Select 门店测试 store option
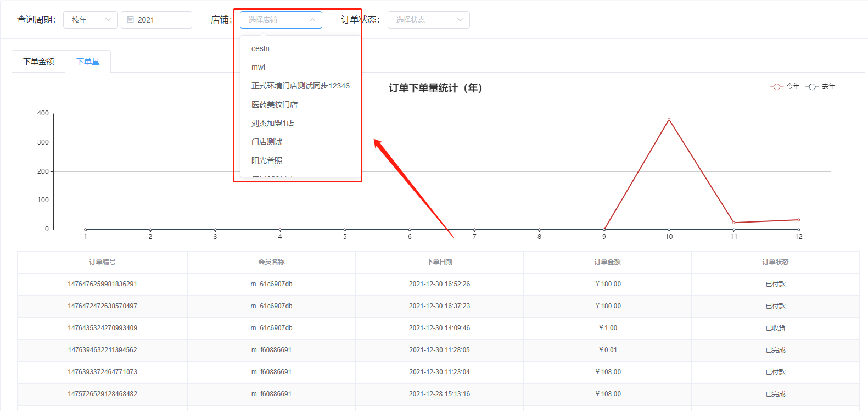This screenshot has width=868, height=411. 267,142
